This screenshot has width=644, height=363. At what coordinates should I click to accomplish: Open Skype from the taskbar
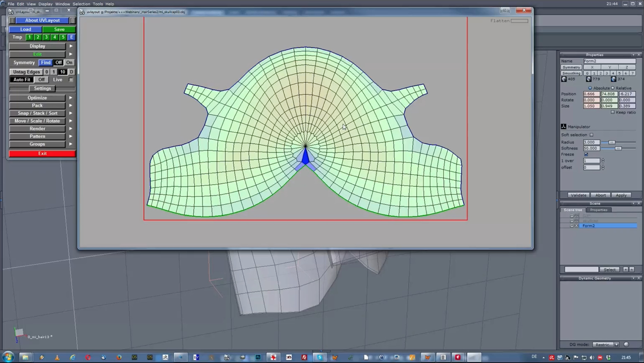320,357
